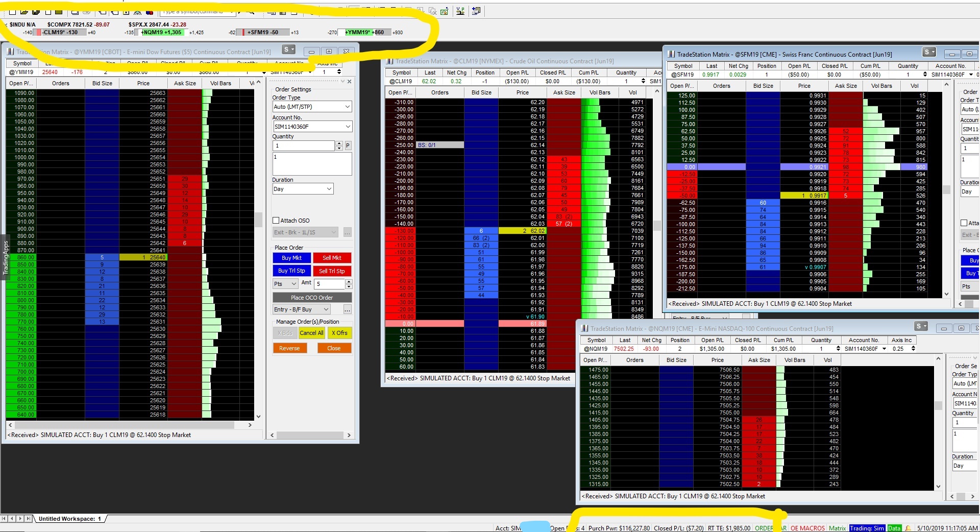Click the P button next to Quantity
The height and width of the screenshot is (532, 980).
click(x=348, y=146)
